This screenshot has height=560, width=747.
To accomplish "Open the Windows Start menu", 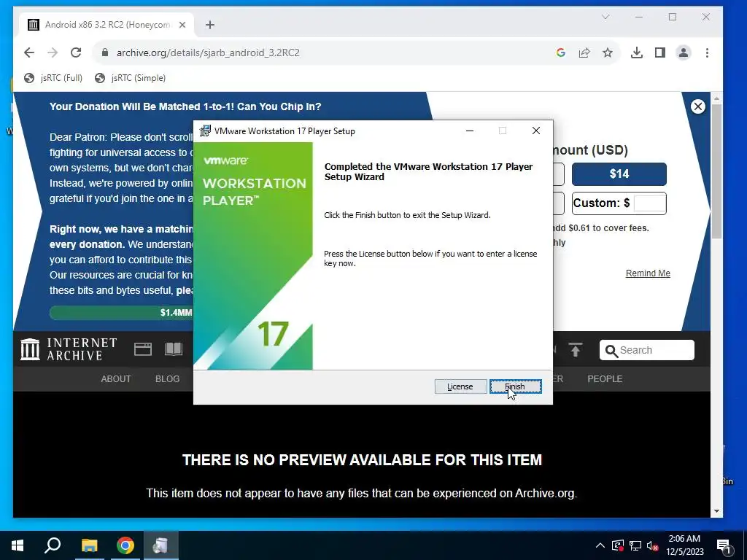I will tap(18, 545).
